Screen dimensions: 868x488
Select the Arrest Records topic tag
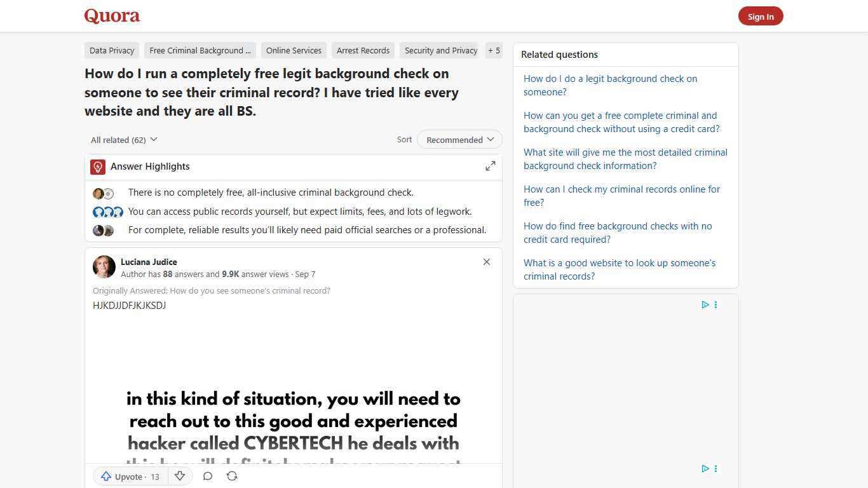363,50
